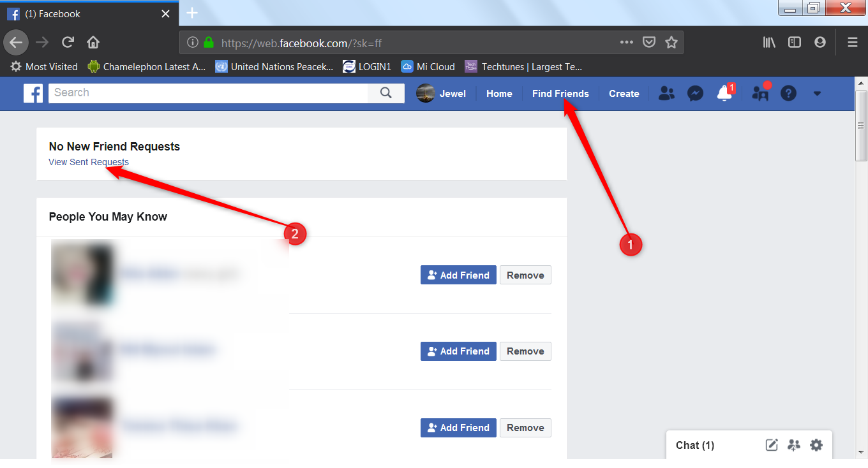Click the create group icon in Chat bar
Screen dimensions: 868x468
click(794, 445)
